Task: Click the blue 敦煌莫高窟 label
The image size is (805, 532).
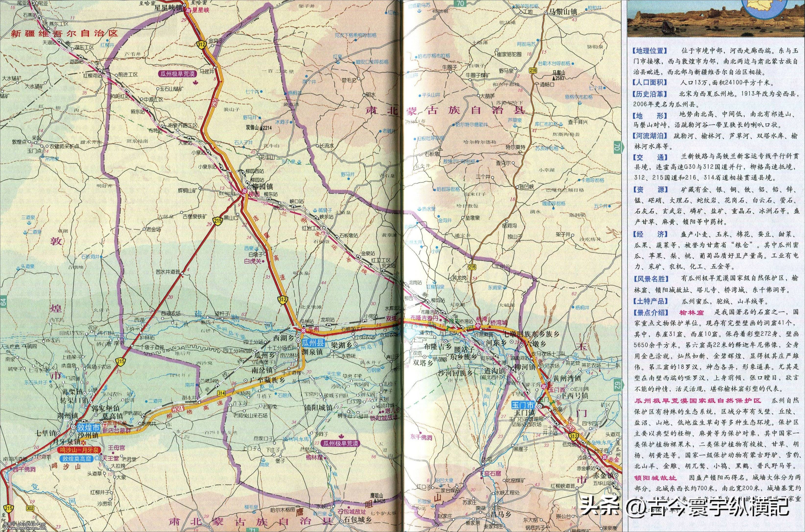Action: 77,459
